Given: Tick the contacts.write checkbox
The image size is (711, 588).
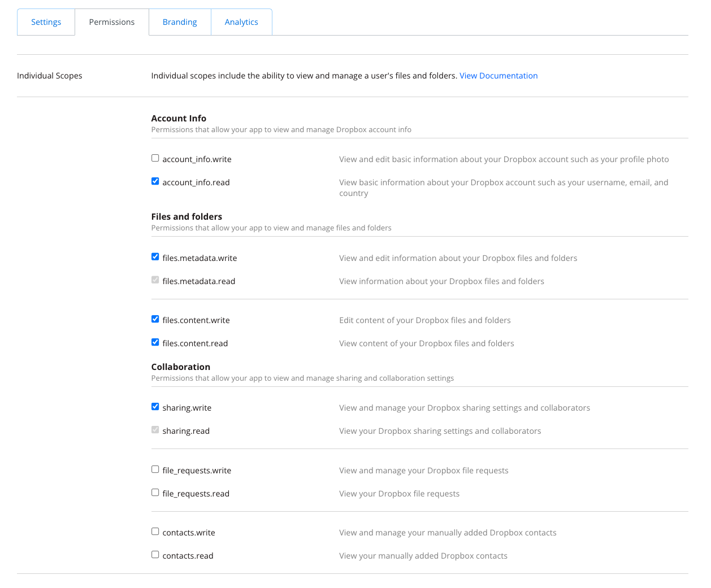Looking at the screenshot, I should click(155, 532).
